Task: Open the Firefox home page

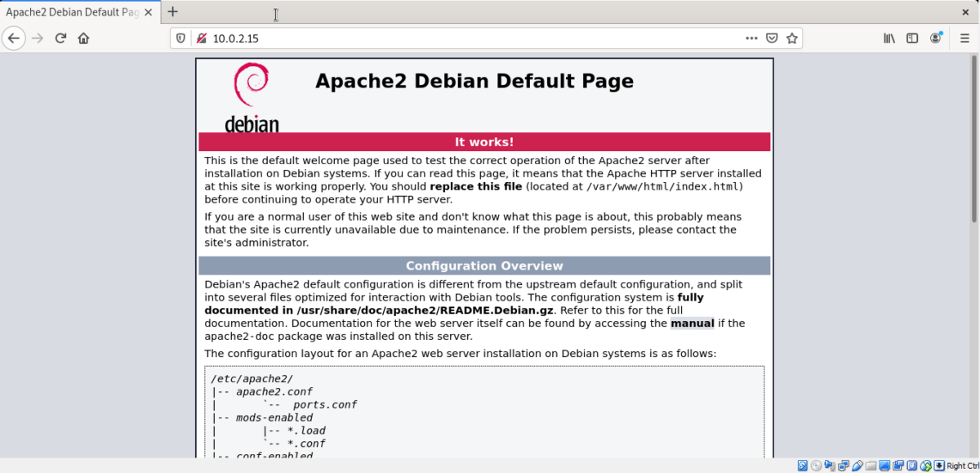Action: (83, 38)
